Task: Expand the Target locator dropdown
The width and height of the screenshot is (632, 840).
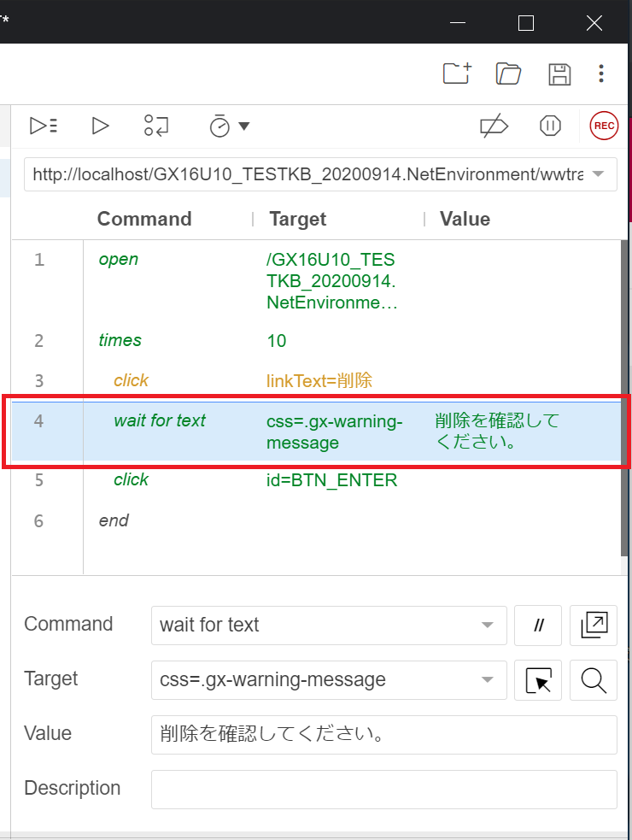Action: click(x=487, y=680)
